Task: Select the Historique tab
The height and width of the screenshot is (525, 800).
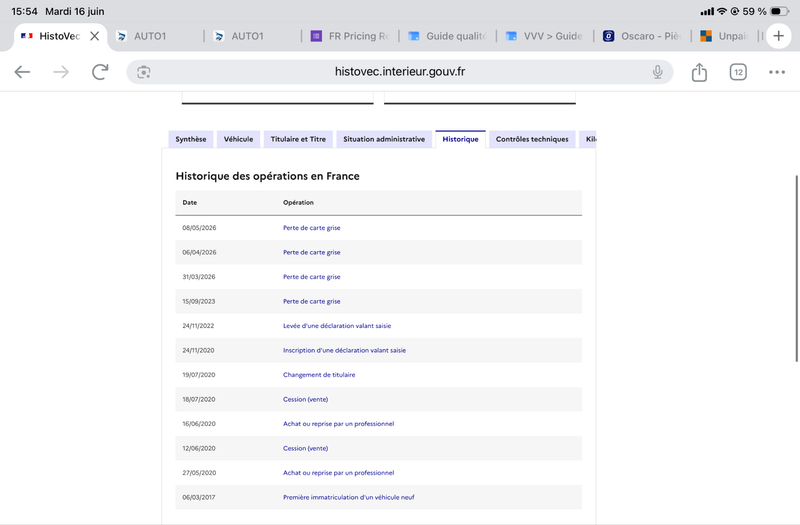Action: [x=460, y=139]
